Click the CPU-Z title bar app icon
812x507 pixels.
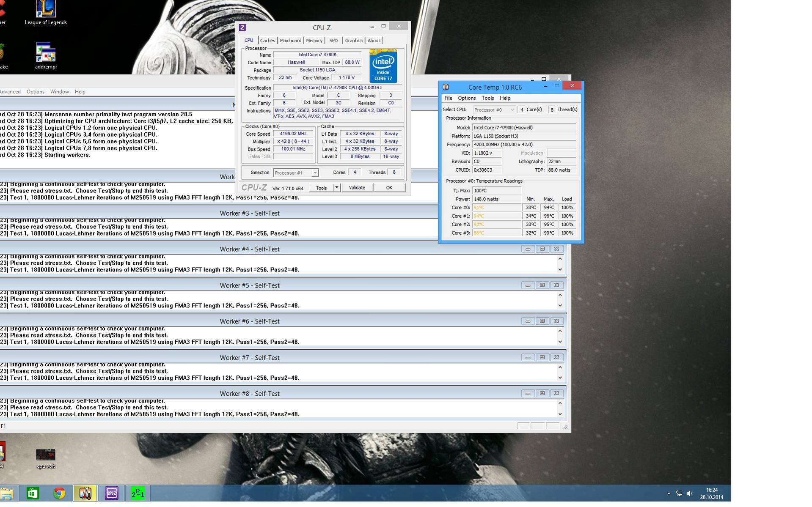pos(242,27)
